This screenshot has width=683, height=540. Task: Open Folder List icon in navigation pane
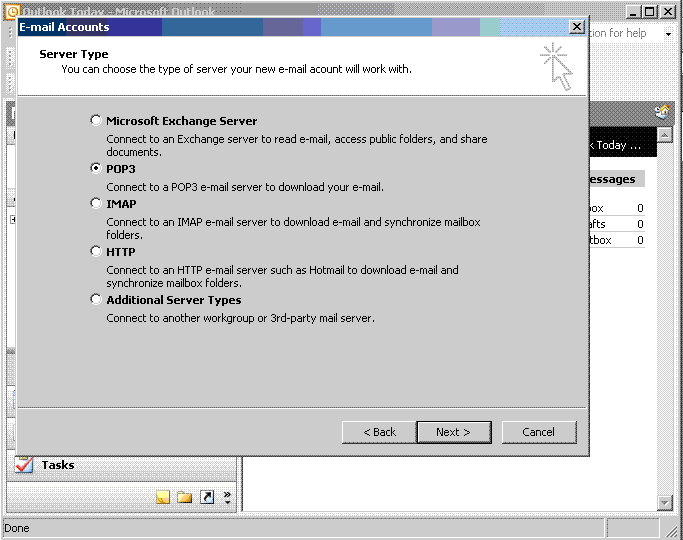(185, 497)
